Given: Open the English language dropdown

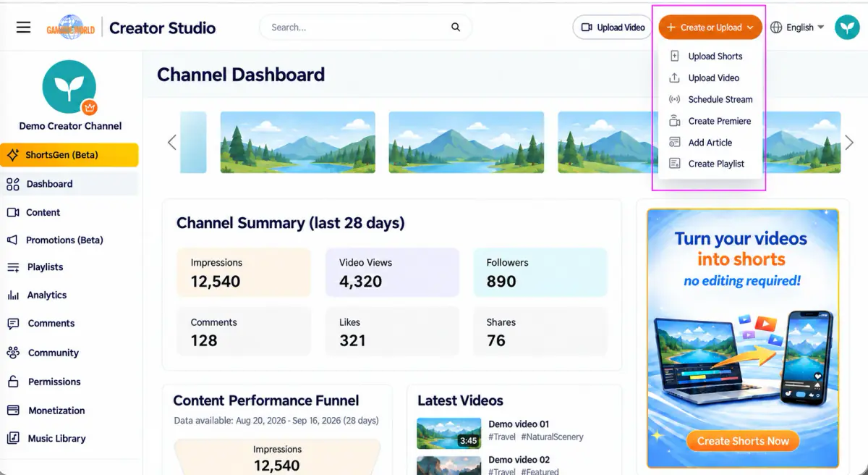Looking at the screenshot, I should (797, 28).
